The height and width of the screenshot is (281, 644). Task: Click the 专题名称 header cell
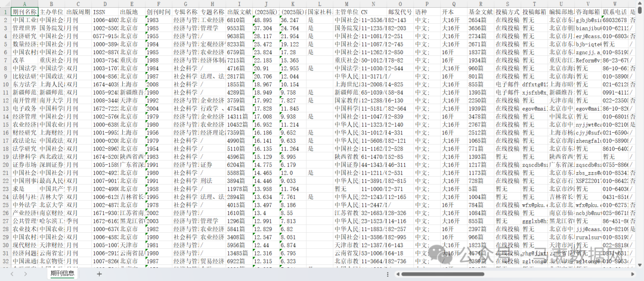click(x=212, y=11)
